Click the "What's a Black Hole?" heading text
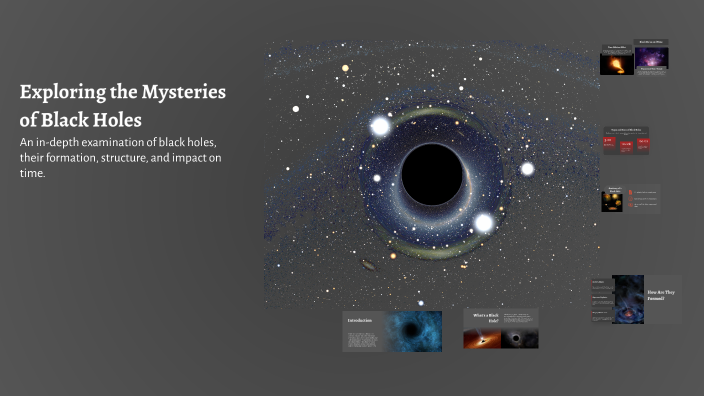The height and width of the screenshot is (396, 704). pos(486,318)
